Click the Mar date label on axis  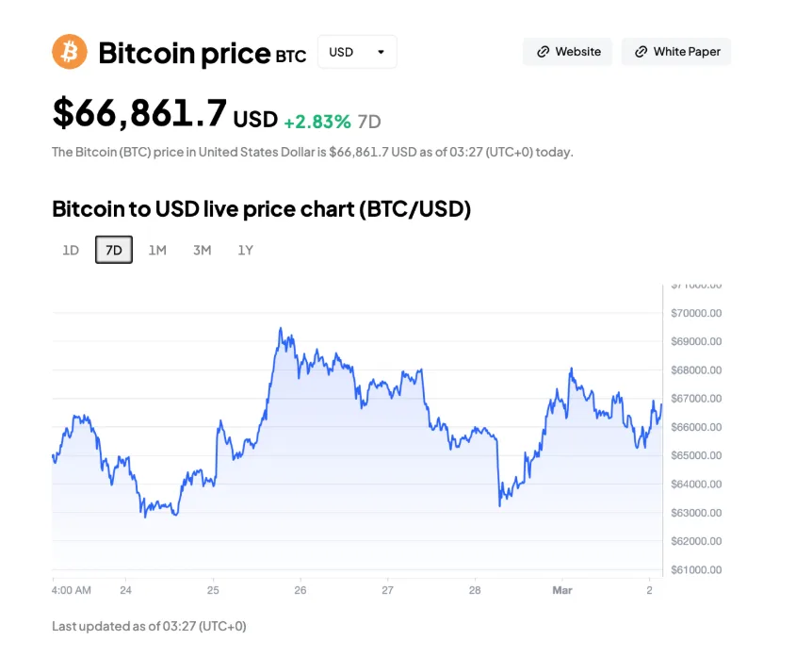[562, 590]
